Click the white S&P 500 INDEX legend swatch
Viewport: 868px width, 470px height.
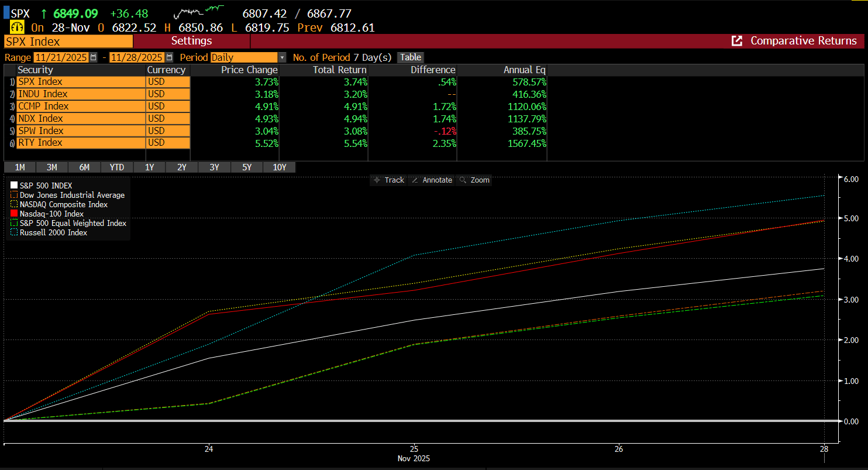(x=15, y=186)
